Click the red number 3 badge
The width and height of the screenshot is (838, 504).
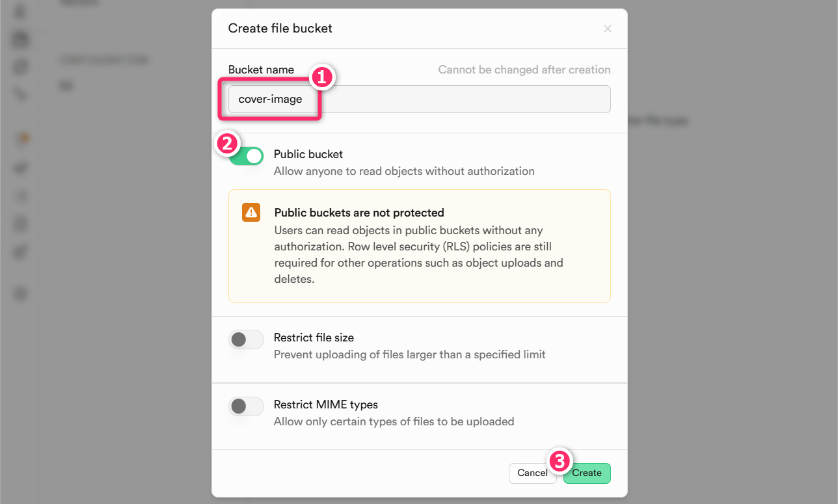point(561,461)
